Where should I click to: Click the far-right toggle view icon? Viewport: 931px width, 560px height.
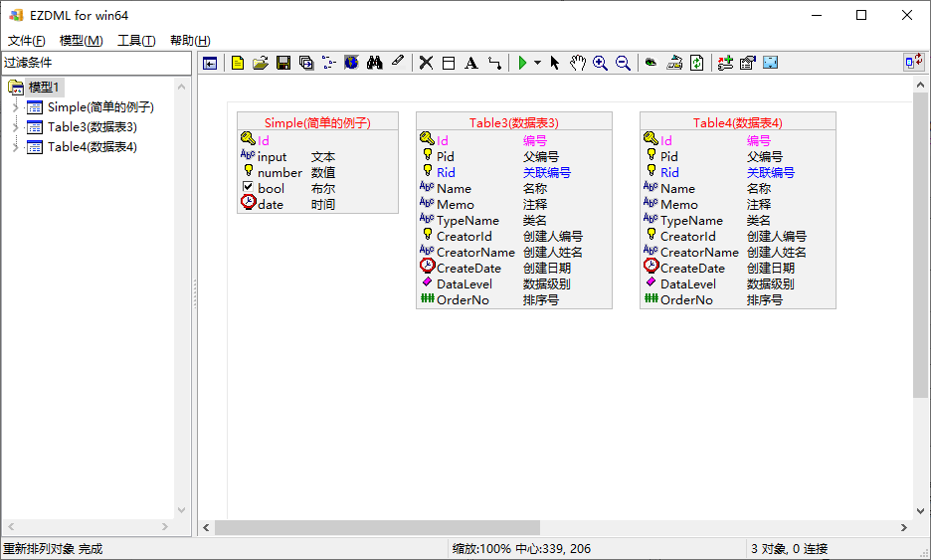click(x=914, y=62)
